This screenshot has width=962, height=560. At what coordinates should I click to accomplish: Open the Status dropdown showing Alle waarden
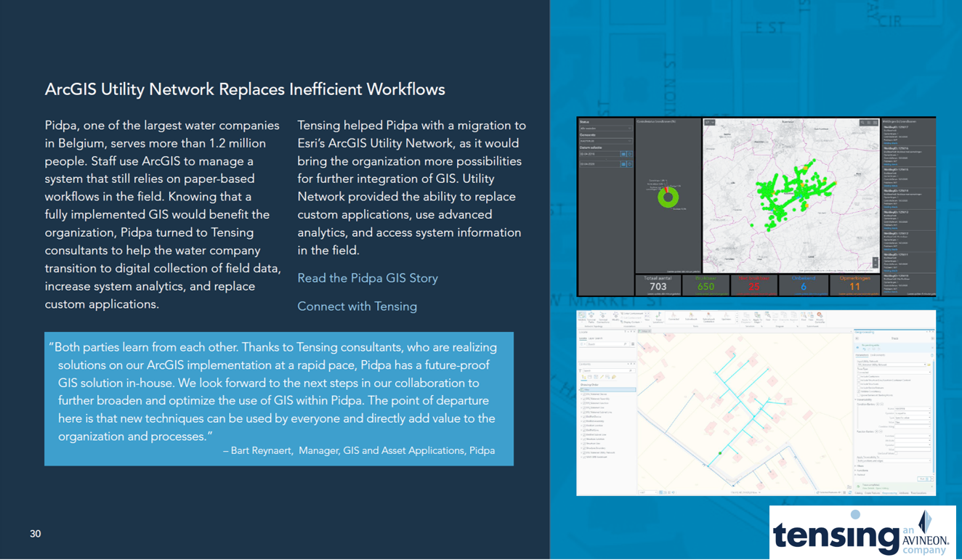tap(606, 128)
